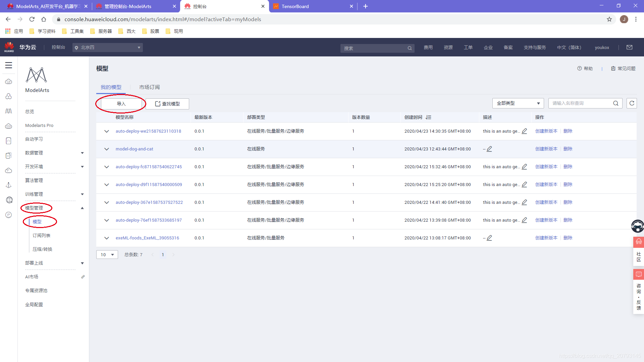The width and height of the screenshot is (644, 362).
Task: Expand 训练管理 in sidebar
Action: (82, 194)
